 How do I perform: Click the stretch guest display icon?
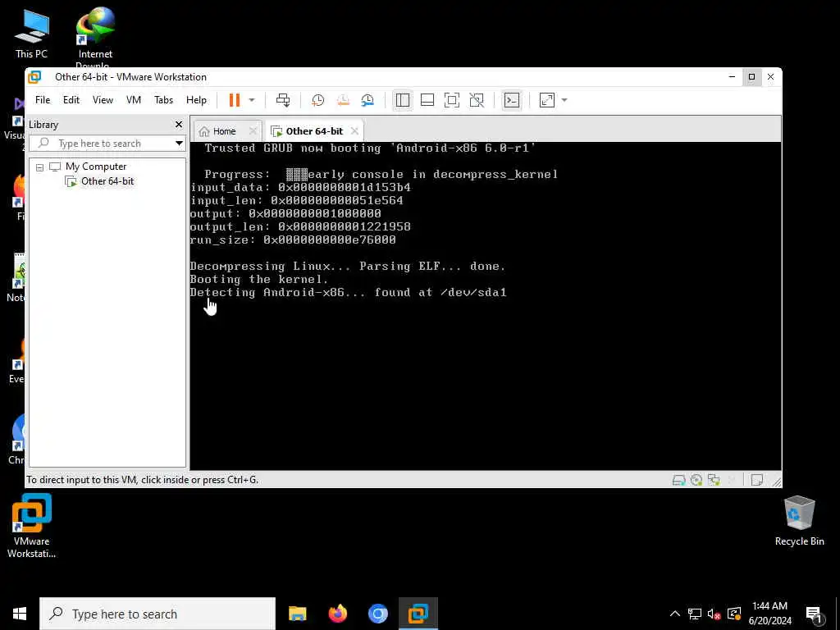point(547,100)
